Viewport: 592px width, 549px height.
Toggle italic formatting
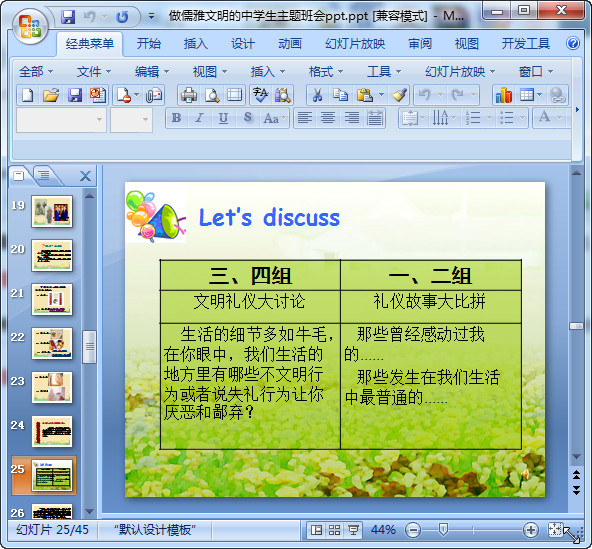[199, 118]
